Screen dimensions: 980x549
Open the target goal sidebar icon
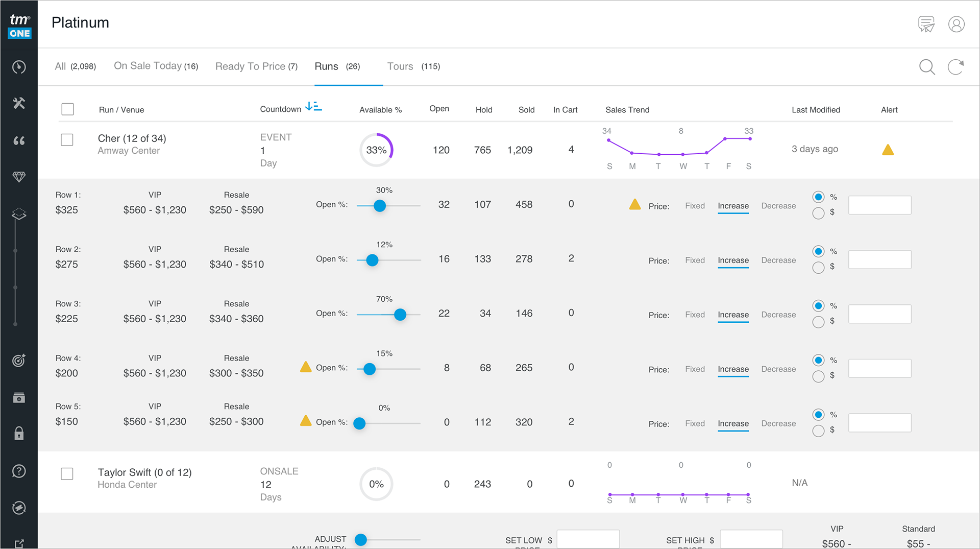pos(19,361)
